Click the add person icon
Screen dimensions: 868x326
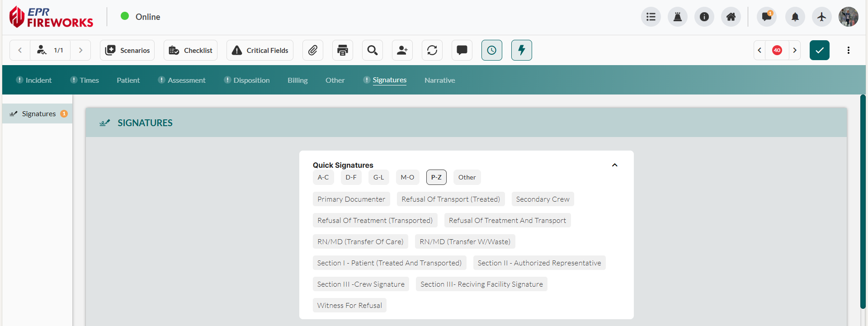[x=402, y=50]
